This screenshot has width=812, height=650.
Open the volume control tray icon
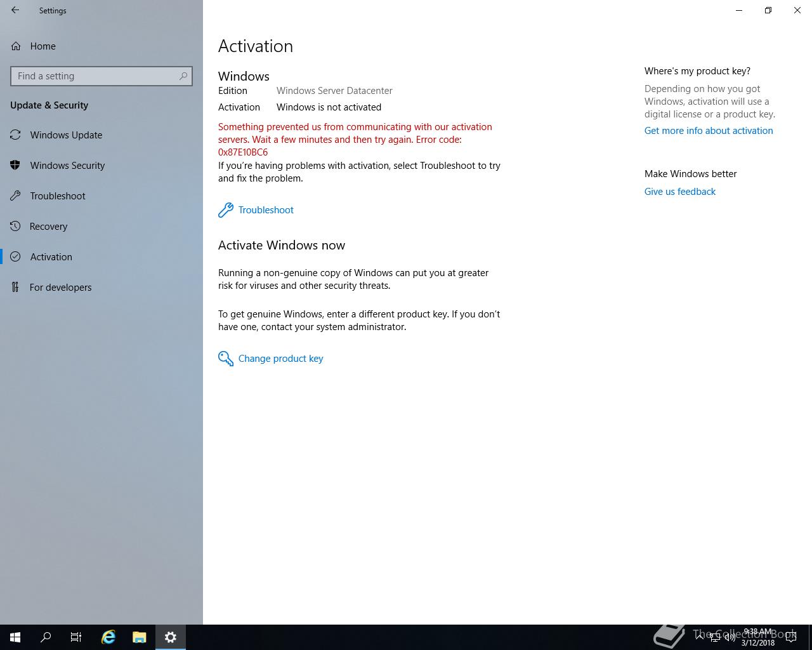(x=730, y=637)
